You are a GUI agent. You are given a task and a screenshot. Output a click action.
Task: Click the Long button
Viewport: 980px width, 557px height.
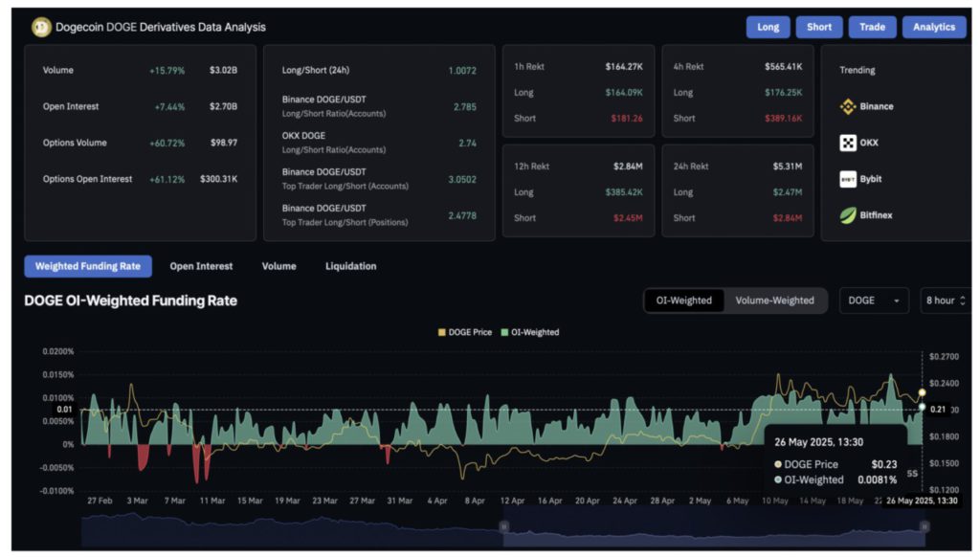click(x=768, y=27)
